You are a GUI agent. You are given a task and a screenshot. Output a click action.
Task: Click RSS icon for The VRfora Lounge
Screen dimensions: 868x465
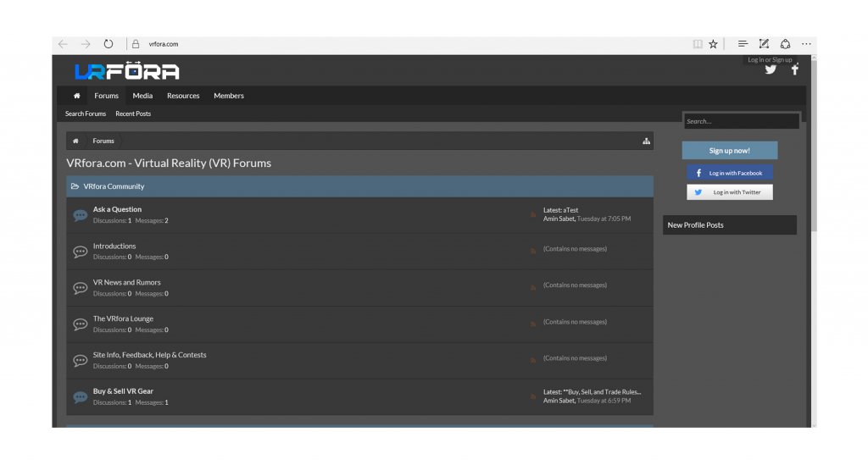533,324
